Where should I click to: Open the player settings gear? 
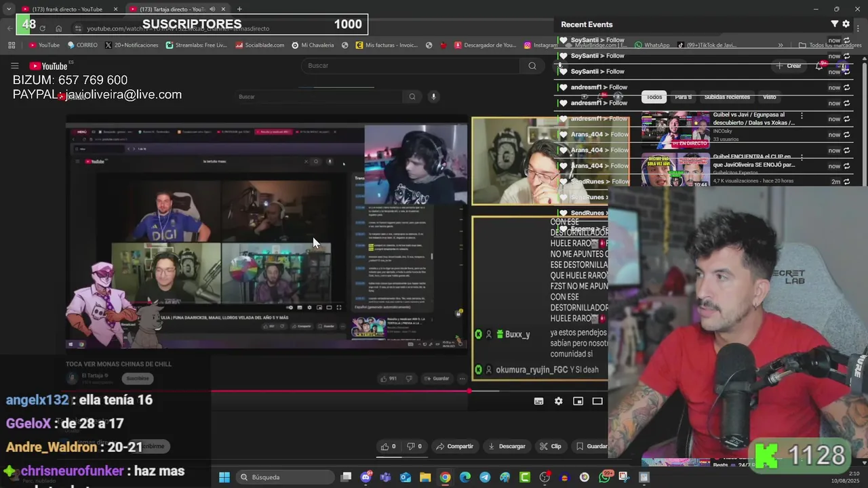click(558, 401)
